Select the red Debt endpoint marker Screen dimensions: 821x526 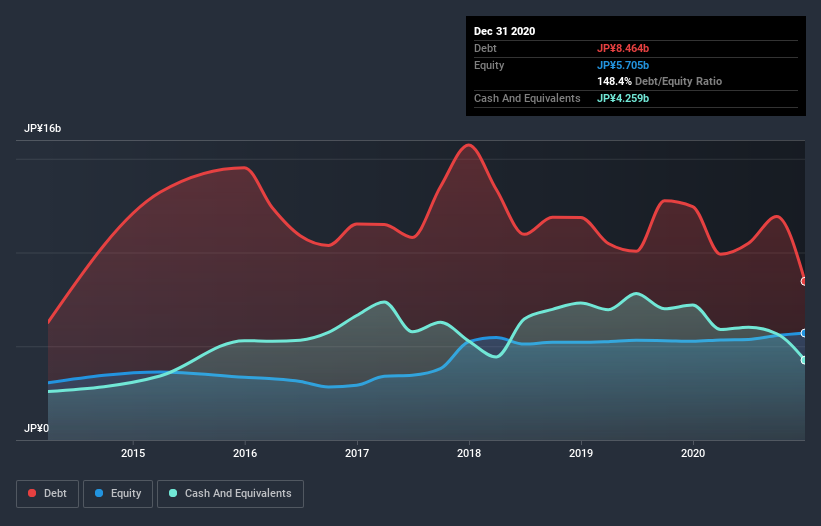(804, 282)
